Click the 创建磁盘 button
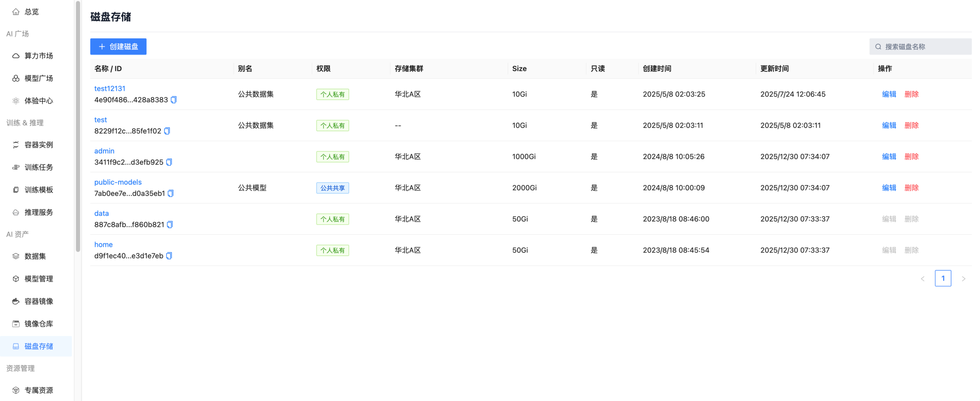The height and width of the screenshot is (401, 980). pyautogui.click(x=118, y=47)
